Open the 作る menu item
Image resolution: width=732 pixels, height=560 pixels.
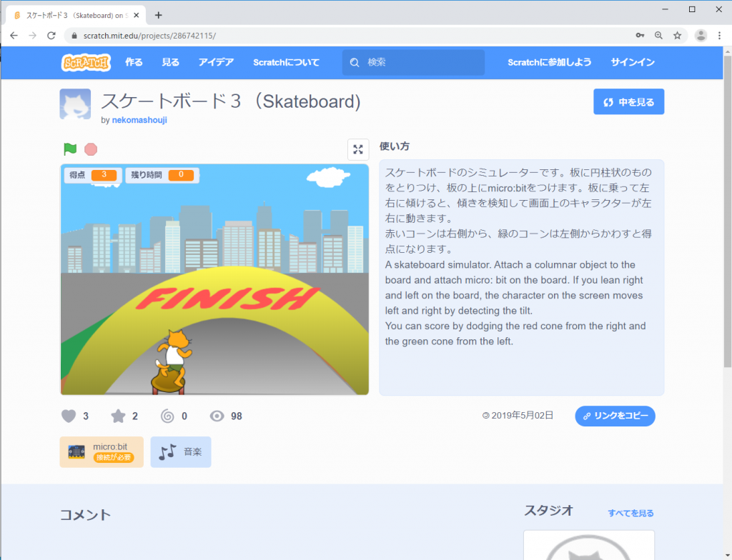(x=134, y=62)
